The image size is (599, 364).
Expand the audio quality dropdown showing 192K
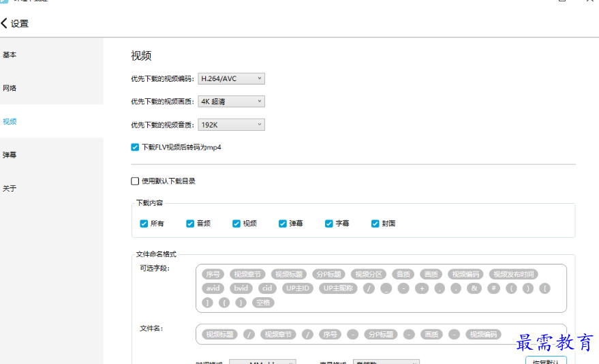231,125
